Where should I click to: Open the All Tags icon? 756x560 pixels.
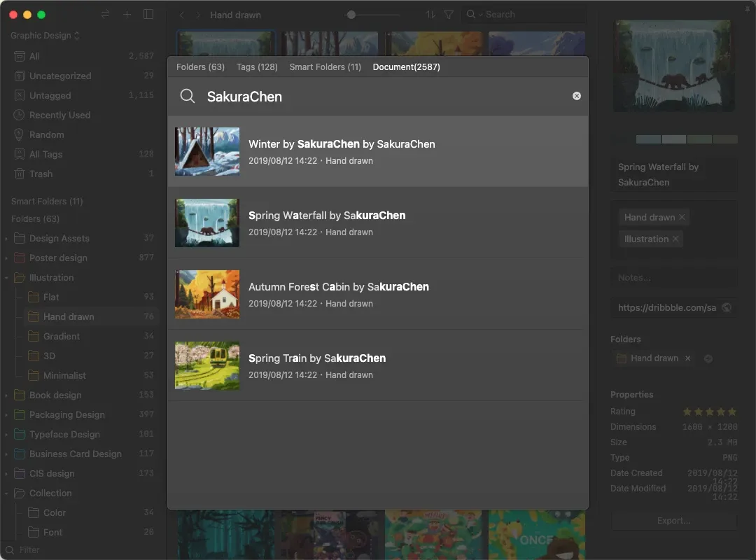[20, 154]
